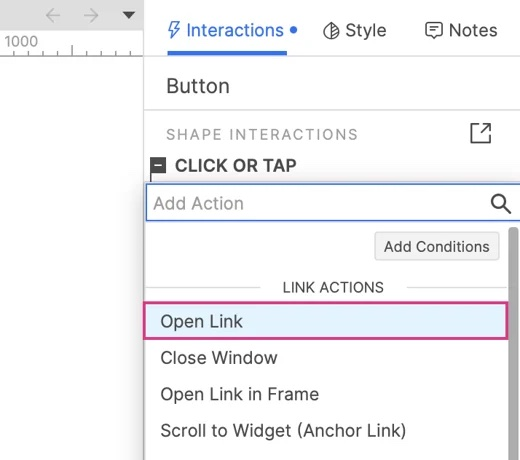Open the Notes tab
This screenshot has width=520, height=460.
(x=461, y=30)
